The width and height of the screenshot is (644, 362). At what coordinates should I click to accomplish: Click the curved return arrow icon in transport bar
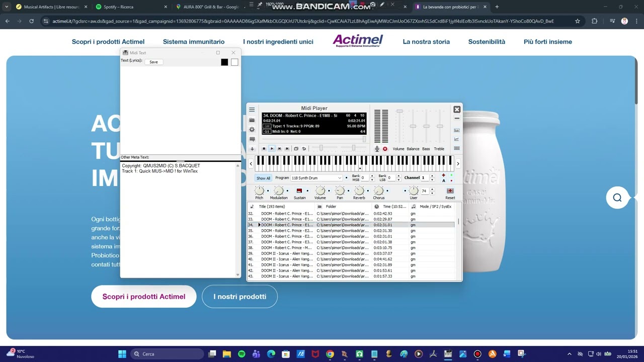pos(304,148)
